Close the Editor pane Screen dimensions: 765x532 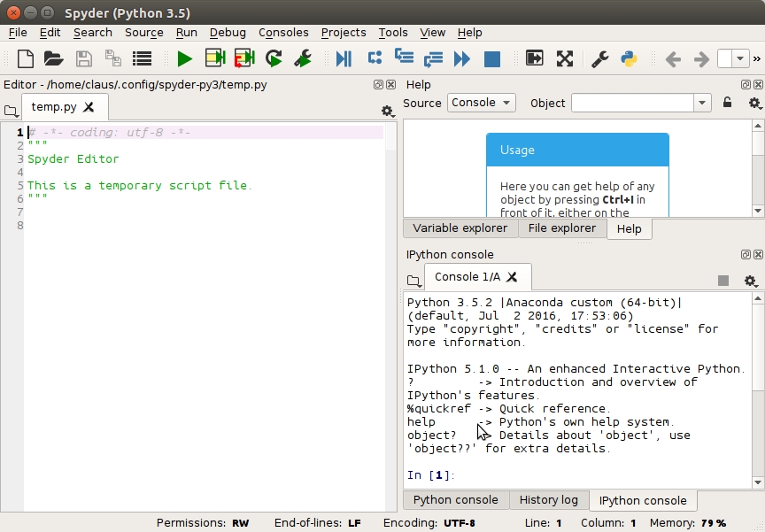tap(390, 84)
